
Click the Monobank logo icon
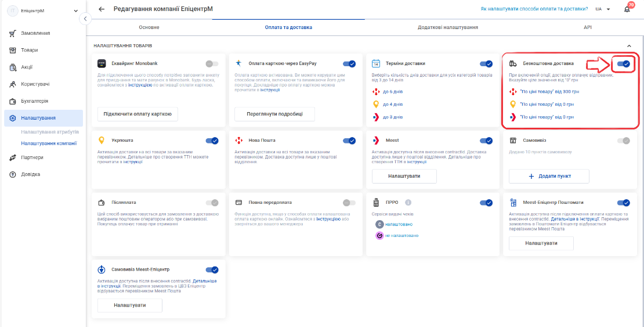(x=102, y=64)
